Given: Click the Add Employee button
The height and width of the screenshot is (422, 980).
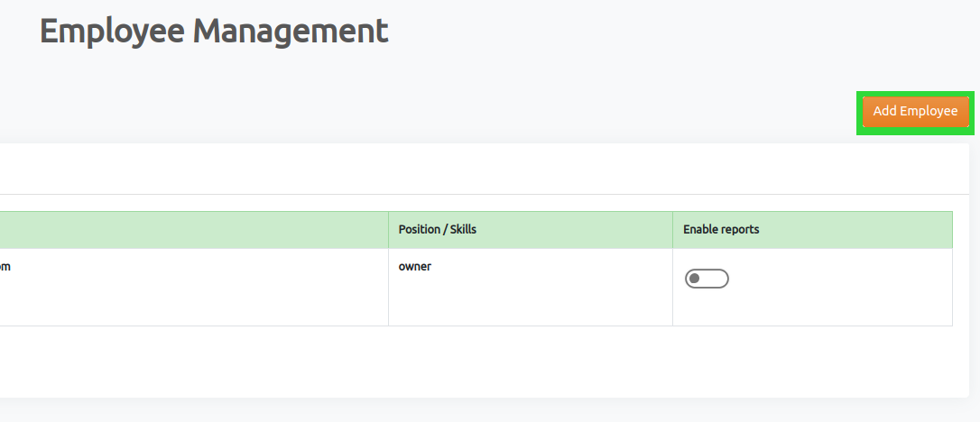Looking at the screenshot, I should (915, 112).
